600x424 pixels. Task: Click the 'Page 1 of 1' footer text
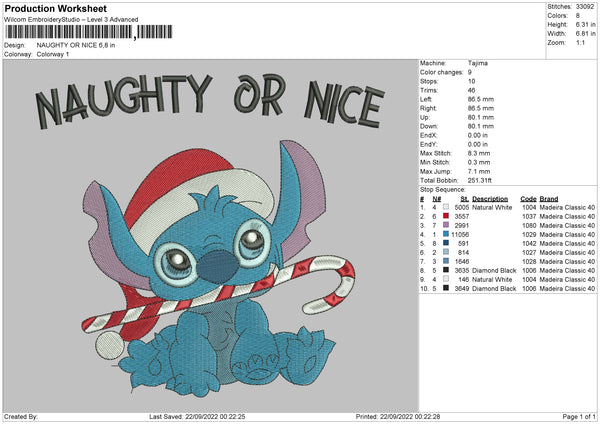pos(579,416)
